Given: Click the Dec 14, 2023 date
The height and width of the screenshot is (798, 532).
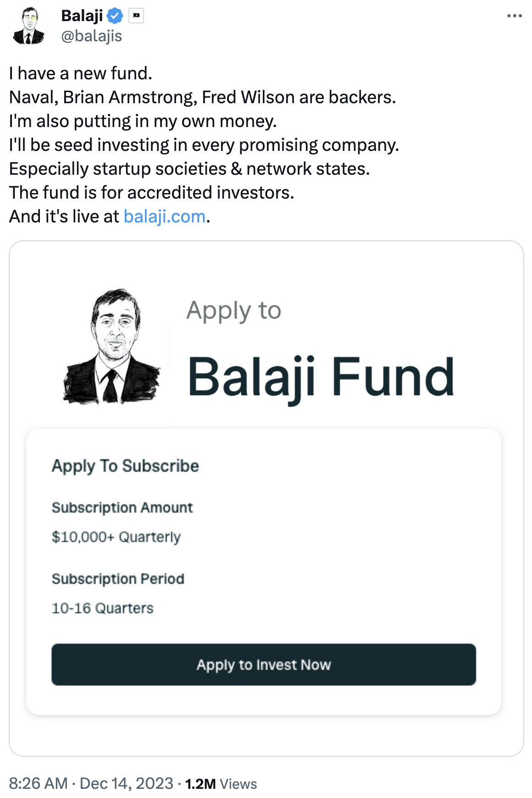Looking at the screenshot, I should 127,783.
